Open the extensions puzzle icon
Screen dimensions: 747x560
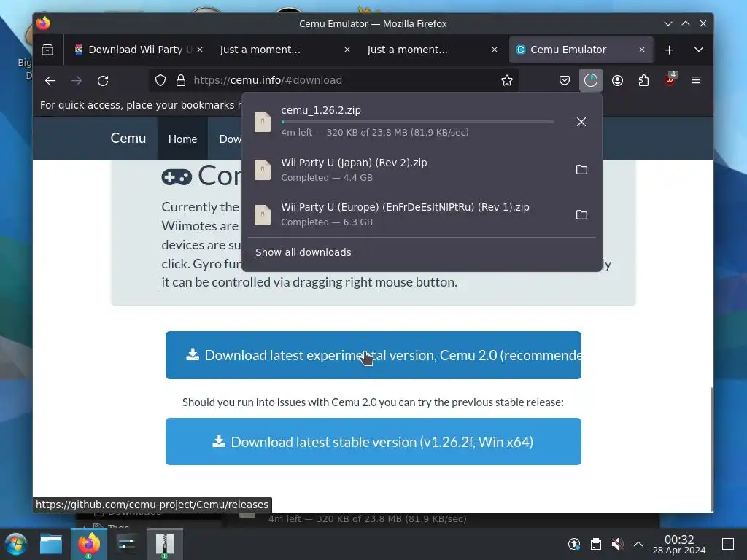[643, 80]
